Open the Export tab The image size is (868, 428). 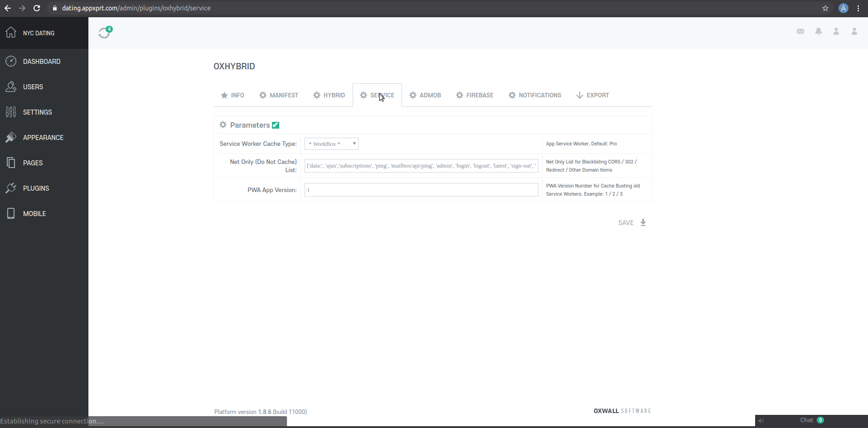(592, 95)
